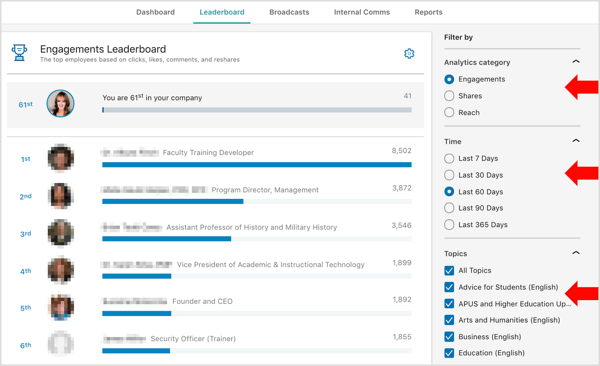Open the Founder and CEO avatar

tap(60, 307)
